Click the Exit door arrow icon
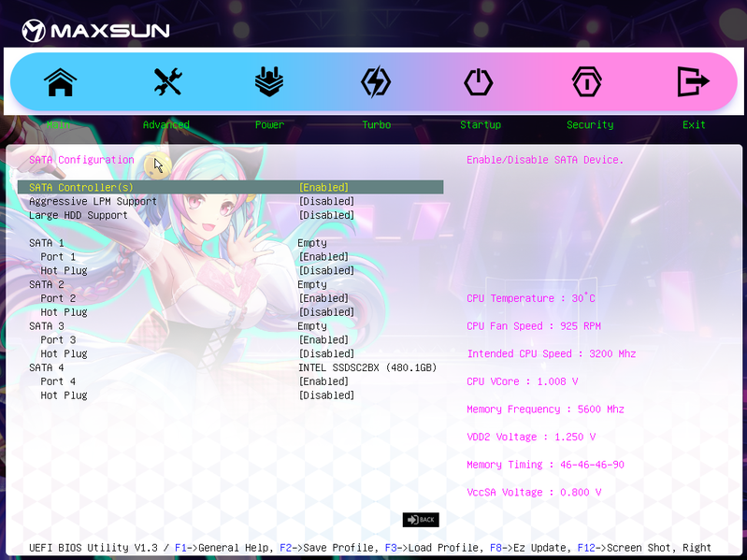The height and width of the screenshot is (560, 747). pyautogui.click(x=693, y=81)
